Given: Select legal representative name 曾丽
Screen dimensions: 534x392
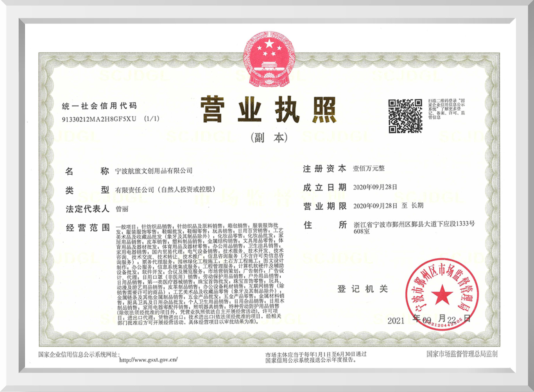Looking at the screenshot, I should tap(122, 209).
